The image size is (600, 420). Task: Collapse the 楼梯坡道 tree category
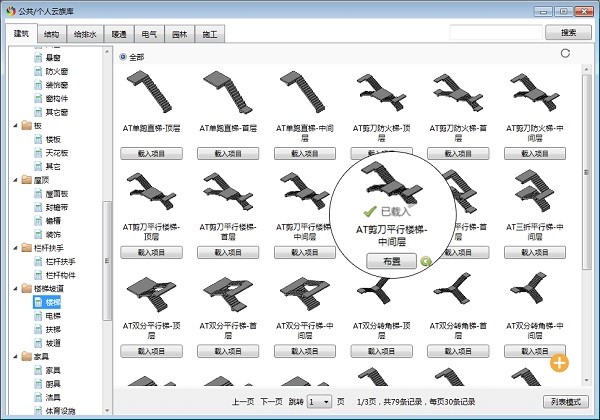tap(13, 288)
